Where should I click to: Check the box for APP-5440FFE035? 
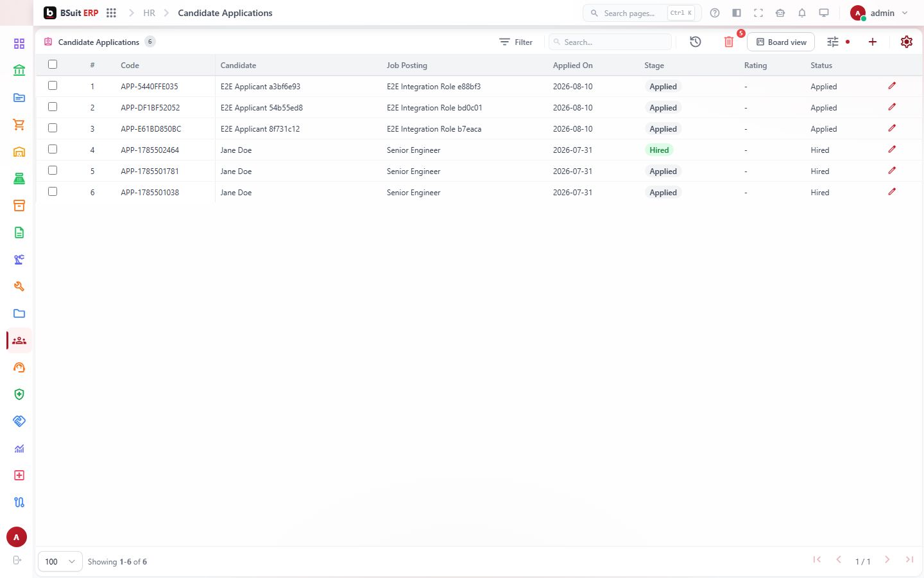53,85
